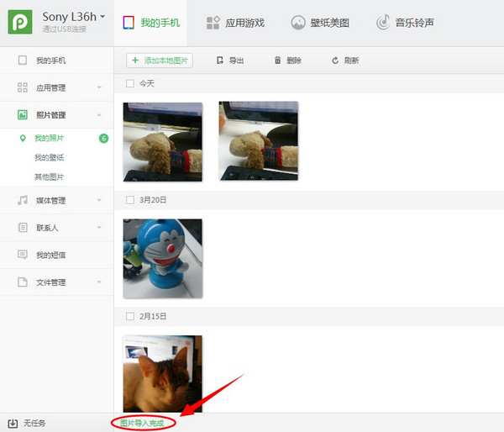Click the 刷新 refresh button
The width and height of the screenshot is (504, 432).
pos(345,61)
